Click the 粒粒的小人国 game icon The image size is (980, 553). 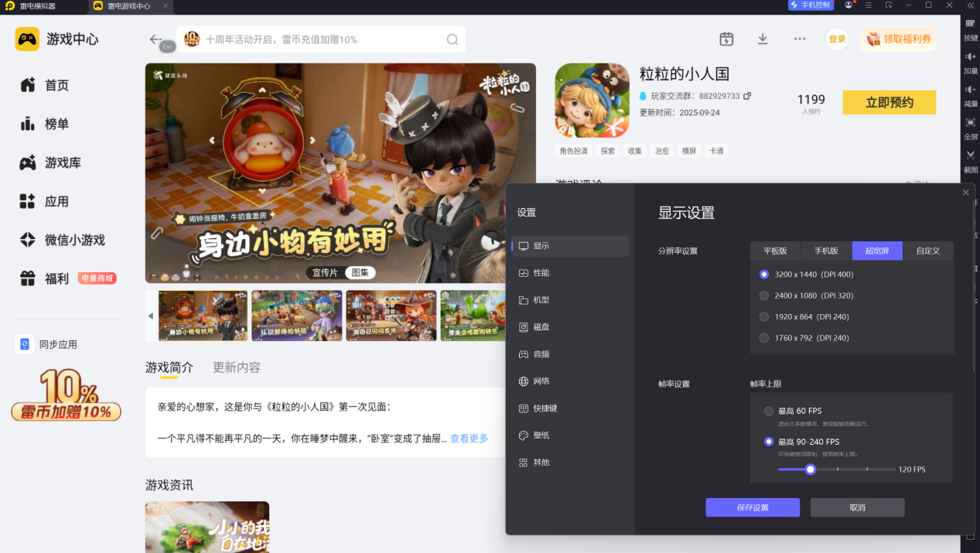click(x=592, y=101)
